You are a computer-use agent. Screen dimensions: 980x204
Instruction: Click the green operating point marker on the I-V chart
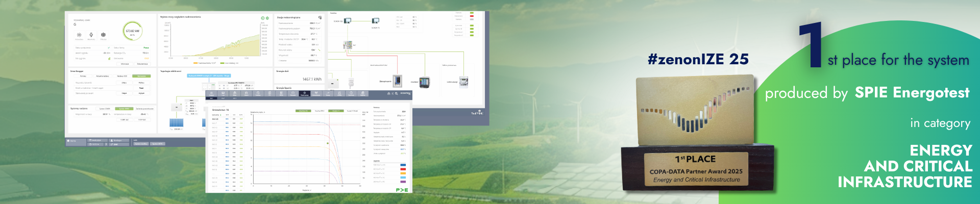[x=328, y=143]
